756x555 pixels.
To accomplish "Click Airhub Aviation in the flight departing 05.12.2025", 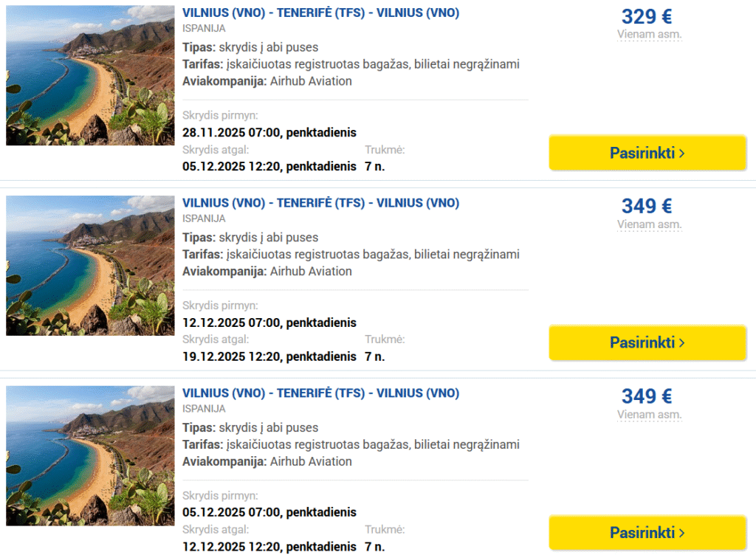I will [x=311, y=461].
